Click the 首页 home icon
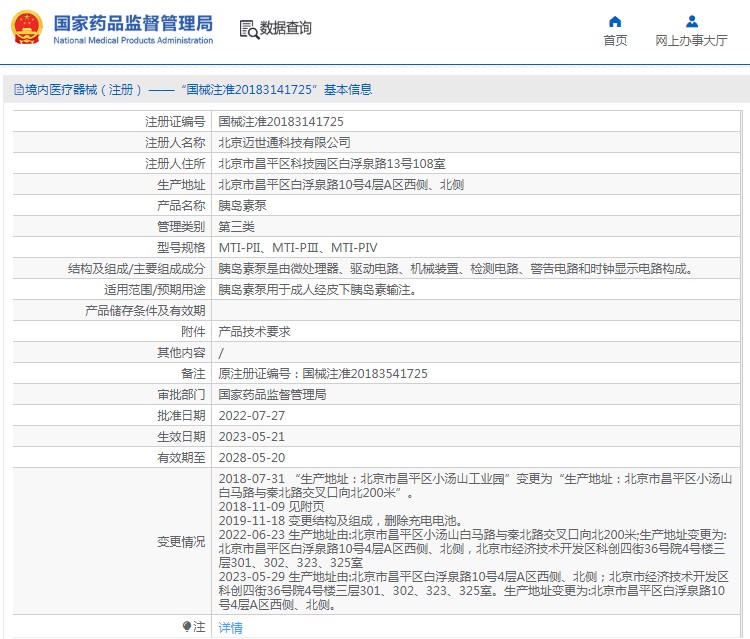This screenshot has width=750, height=639. (615, 22)
